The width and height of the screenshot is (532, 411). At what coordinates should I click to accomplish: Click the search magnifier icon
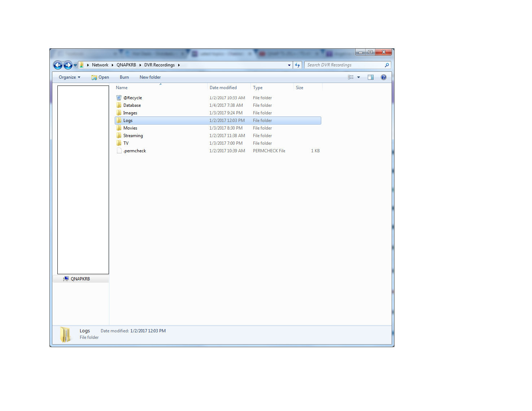click(x=387, y=65)
